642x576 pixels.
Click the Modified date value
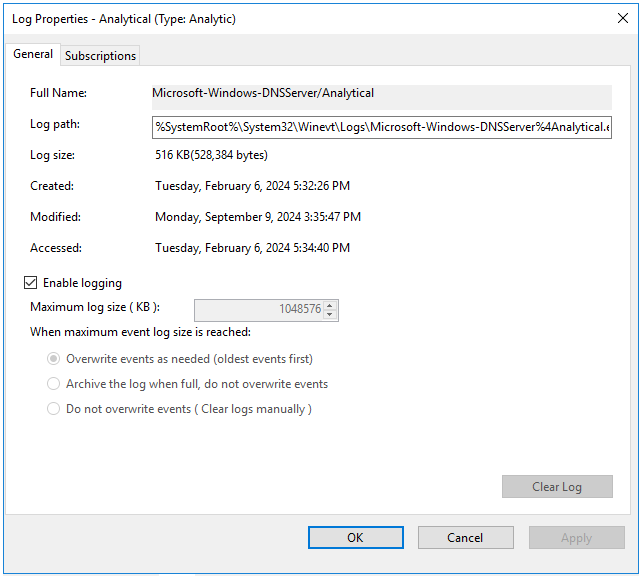(257, 217)
